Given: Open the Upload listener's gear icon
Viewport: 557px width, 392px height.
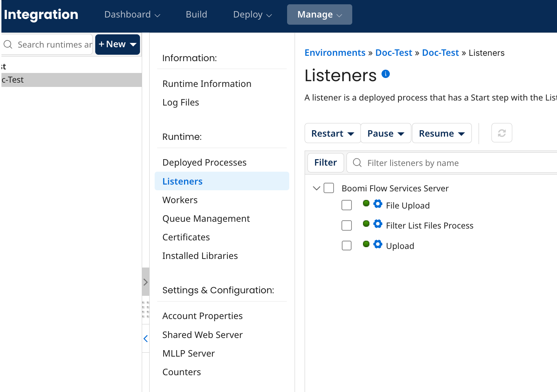Looking at the screenshot, I should pyautogui.click(x=378, y=244).
